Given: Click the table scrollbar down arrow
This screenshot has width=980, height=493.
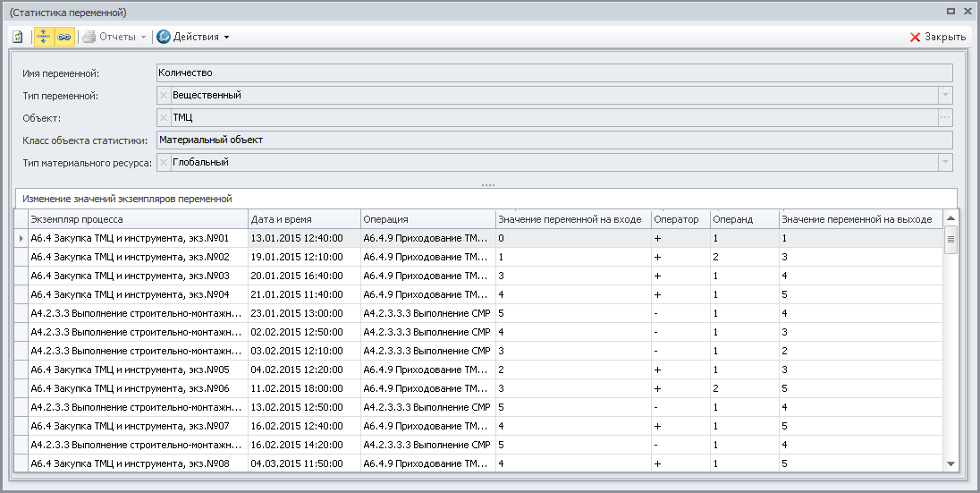Looking at the screenshot, I should click(950, 463).
